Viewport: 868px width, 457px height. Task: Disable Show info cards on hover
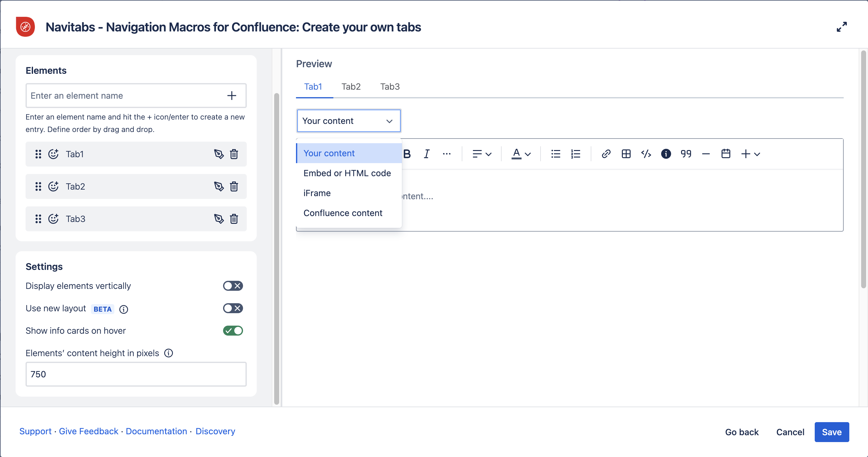click(x=232, y=330)
